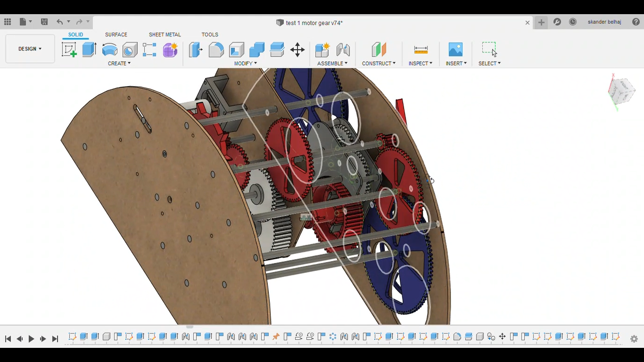Select the Revolve tool
644x362 pixels.
(110, 49)
